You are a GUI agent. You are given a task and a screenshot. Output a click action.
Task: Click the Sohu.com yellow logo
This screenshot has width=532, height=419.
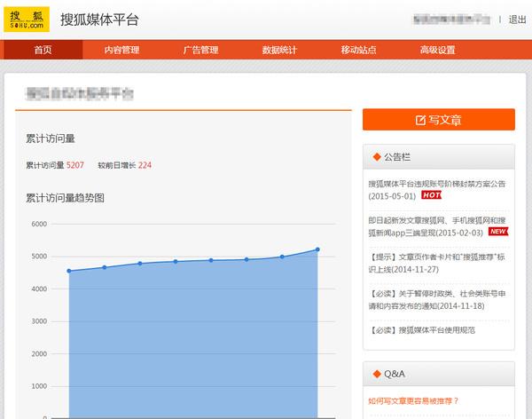pos(27,20)
